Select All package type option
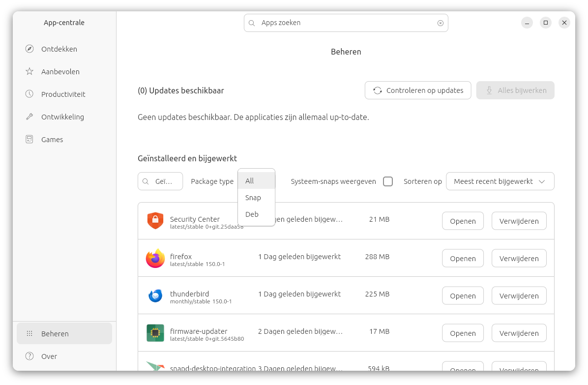This screenshot has width=588, height=385. 250,181
